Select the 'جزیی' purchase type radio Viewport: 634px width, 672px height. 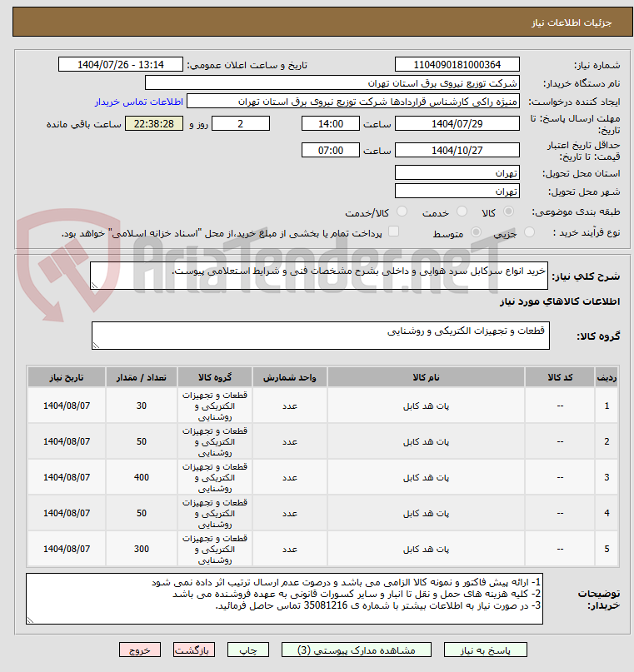[529, 232]
